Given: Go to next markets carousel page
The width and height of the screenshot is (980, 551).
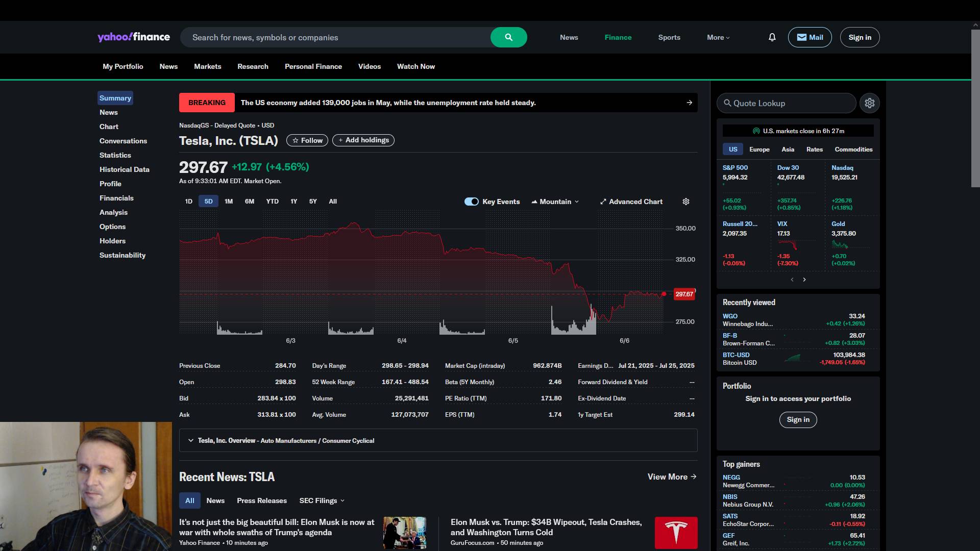Looking at the screenshot, I should pyautogui.click(x=804, y=280).
